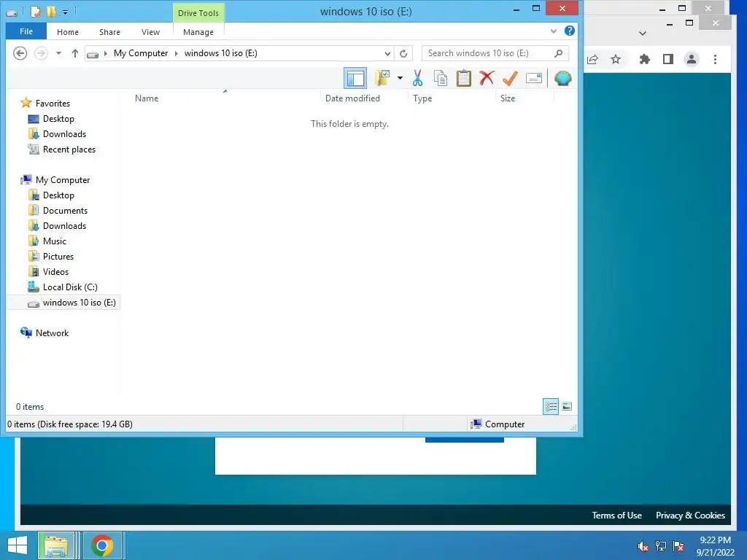Click Chrome's bookmark star icon
This screenshot has width=747, height=560.
(616, 59)
